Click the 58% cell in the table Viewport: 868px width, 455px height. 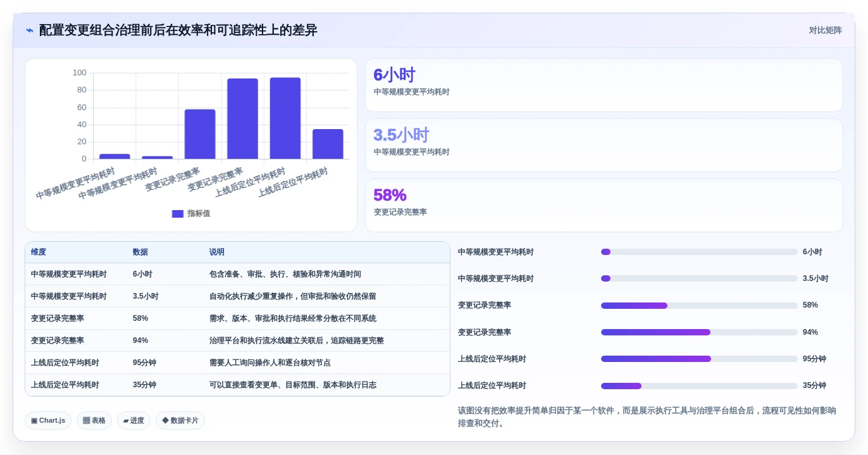(140, 318)
